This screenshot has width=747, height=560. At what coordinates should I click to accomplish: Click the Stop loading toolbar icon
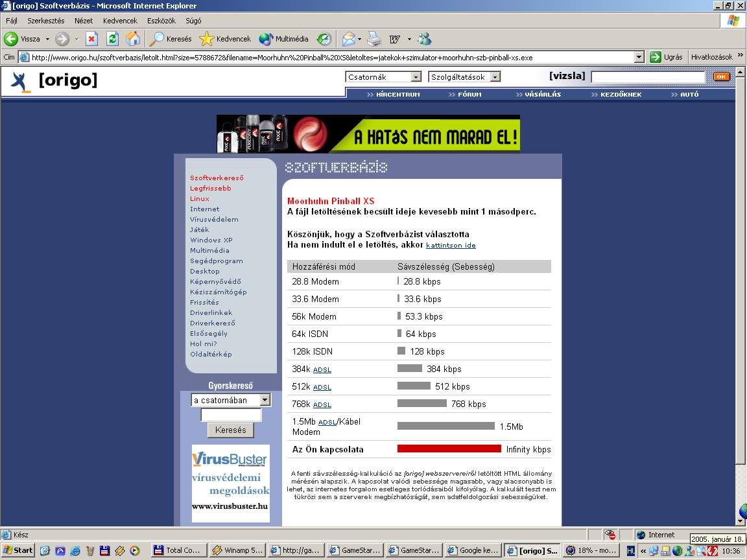click(91, 39)
